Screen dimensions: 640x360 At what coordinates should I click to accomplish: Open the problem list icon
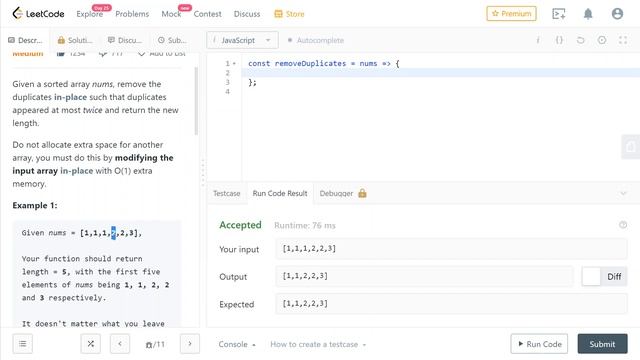click(x=22, y=344)
